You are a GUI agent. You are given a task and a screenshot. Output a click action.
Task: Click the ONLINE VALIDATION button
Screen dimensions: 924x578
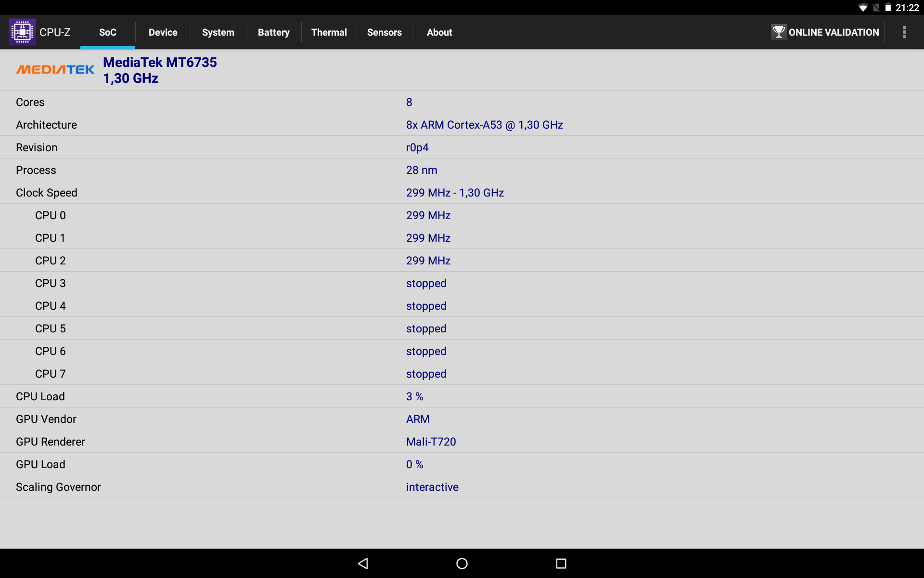click(x=825, y=32)
